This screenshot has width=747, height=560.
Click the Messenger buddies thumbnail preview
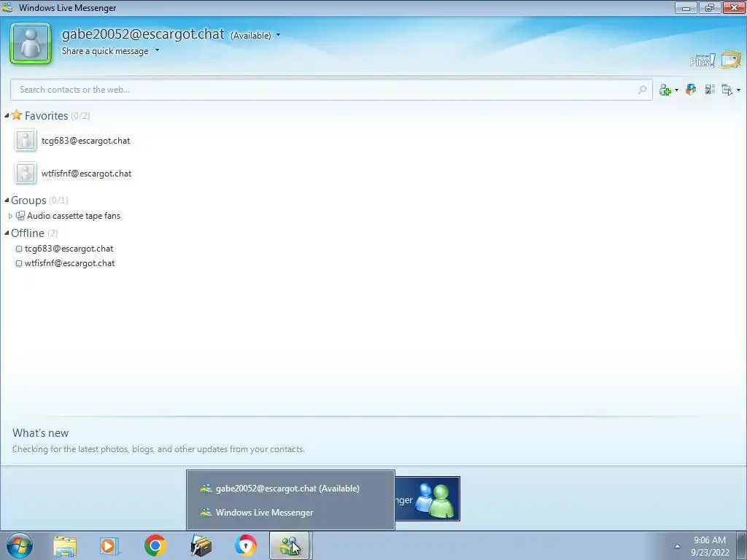(427, 499)
